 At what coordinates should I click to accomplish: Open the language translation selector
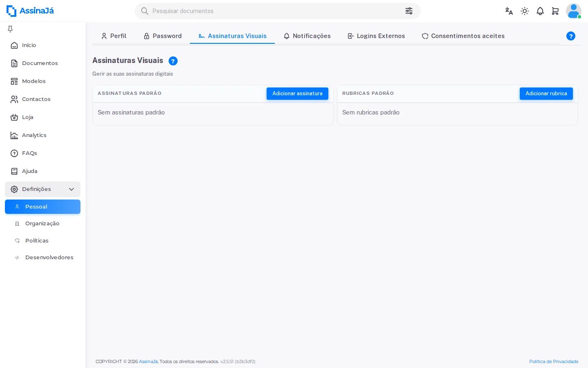tap(509, 11)
